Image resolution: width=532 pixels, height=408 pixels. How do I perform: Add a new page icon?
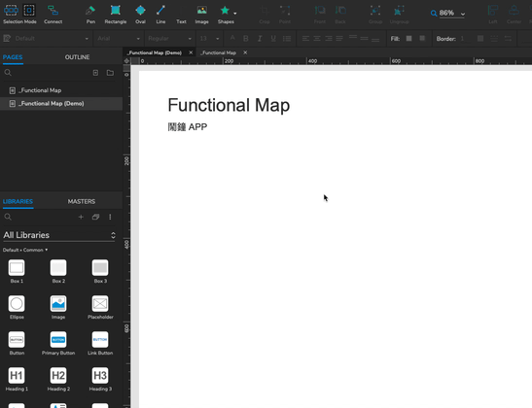coord(95,73)
